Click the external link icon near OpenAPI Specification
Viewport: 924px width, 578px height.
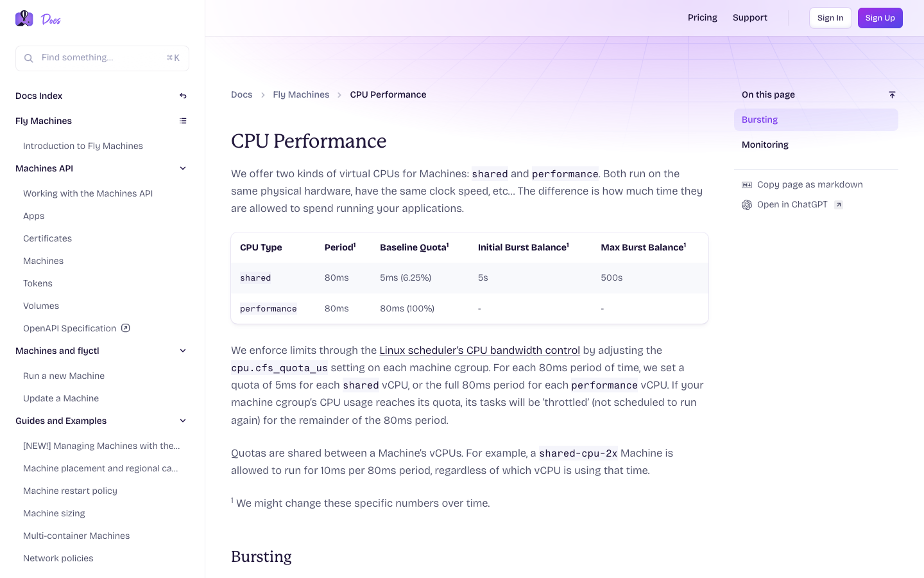click(126, 328)
